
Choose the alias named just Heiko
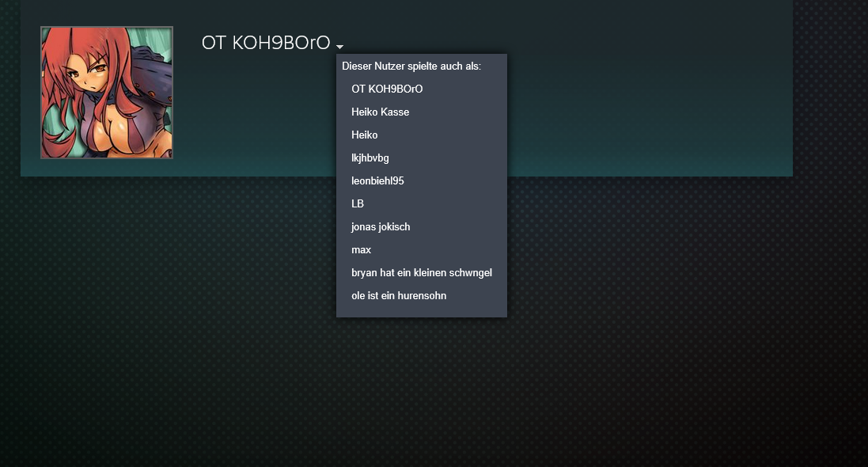365,135
